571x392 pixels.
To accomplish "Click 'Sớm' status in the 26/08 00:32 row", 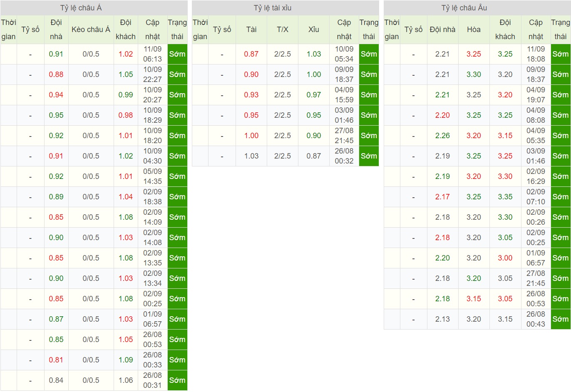I will tap(369, 156).
